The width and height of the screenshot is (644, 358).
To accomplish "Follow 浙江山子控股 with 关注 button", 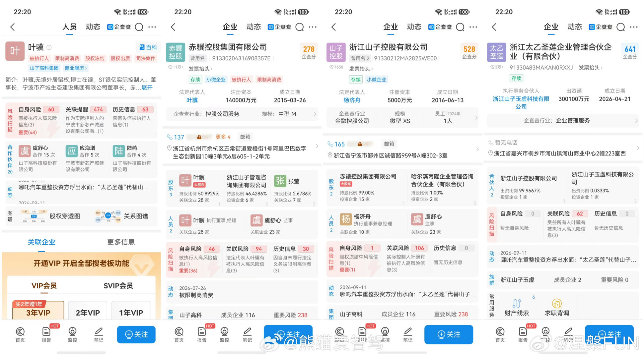I will (x=449, y=334).
